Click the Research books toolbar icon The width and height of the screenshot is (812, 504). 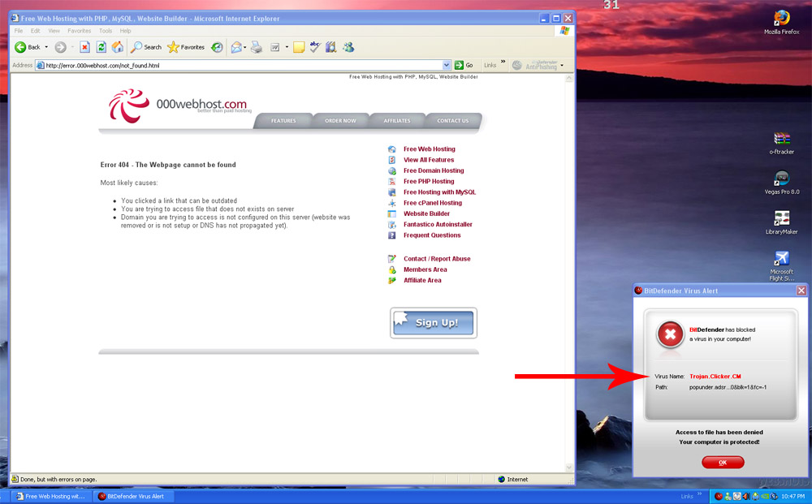(331, 47)
